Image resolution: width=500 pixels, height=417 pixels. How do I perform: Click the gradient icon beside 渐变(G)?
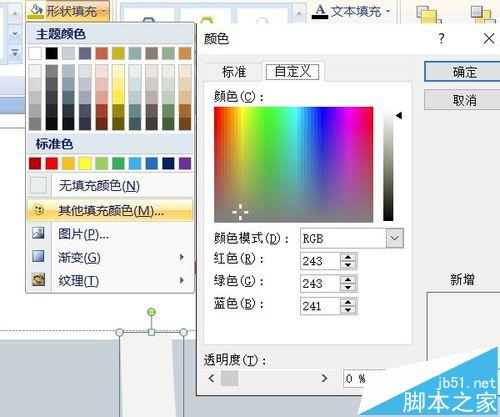[38, 256]
